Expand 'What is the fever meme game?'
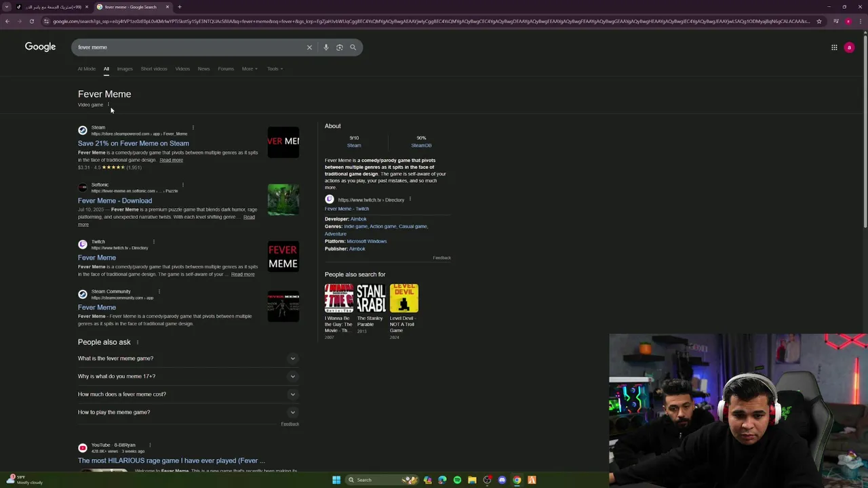Screen dimensions: 868x488 click(x=188, y=359)
